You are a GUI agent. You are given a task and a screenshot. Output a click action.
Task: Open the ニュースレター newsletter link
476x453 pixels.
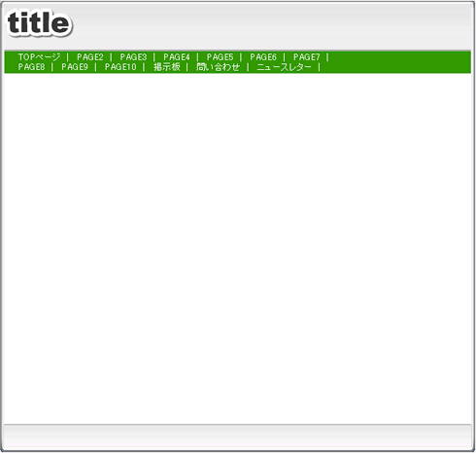click(x=284, y=67)
